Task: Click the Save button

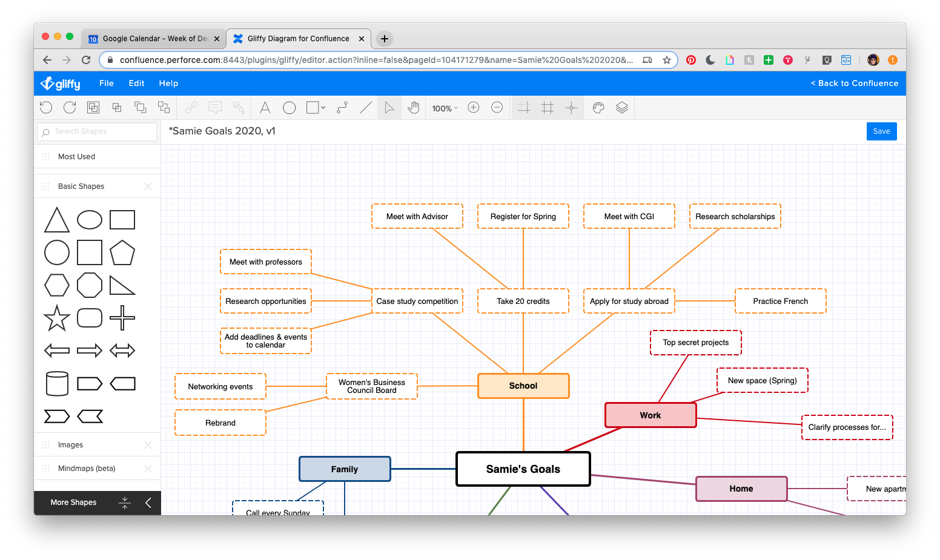Action: 881,131
